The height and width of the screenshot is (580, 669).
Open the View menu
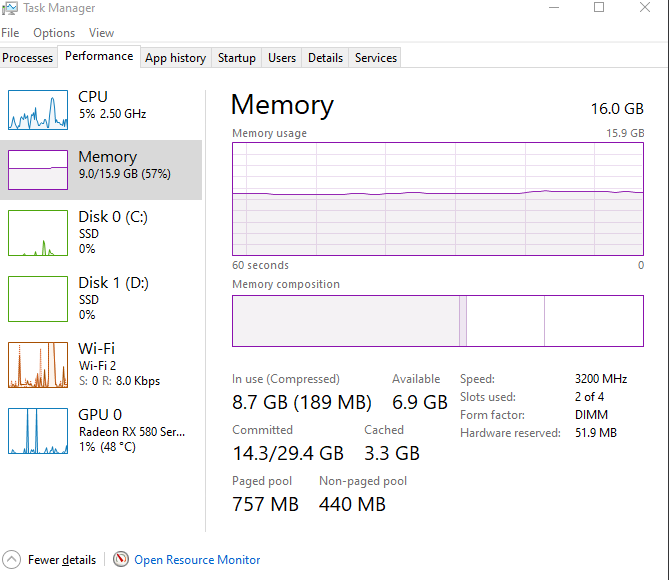pyautogui.click(x=101, y=33)
